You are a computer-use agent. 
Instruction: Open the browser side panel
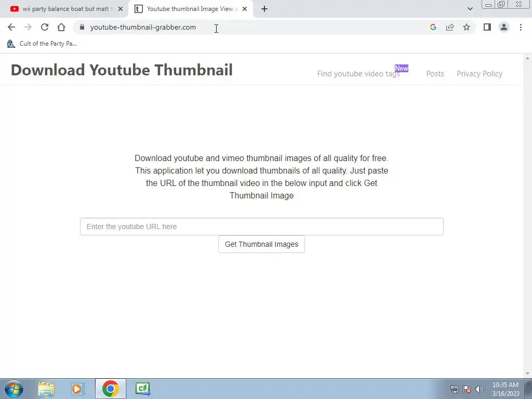(x=487, y=27)
